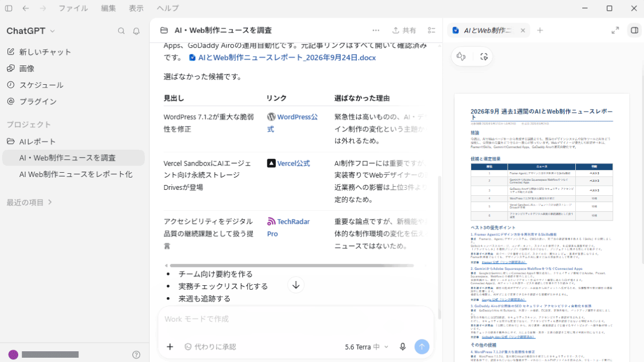Click the document preview page thumbnail

(x=541, y=228)
